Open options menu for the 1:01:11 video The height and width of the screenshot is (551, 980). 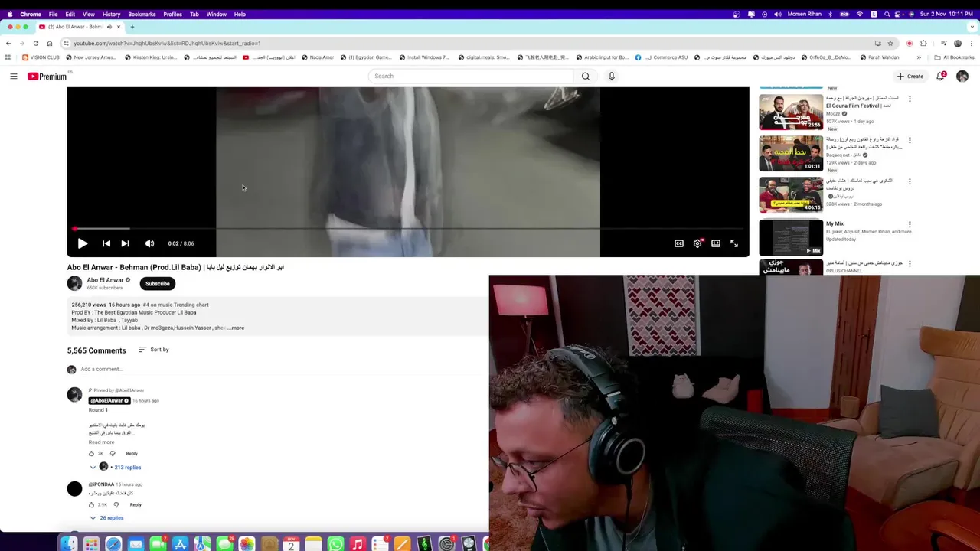click(910, 140)
